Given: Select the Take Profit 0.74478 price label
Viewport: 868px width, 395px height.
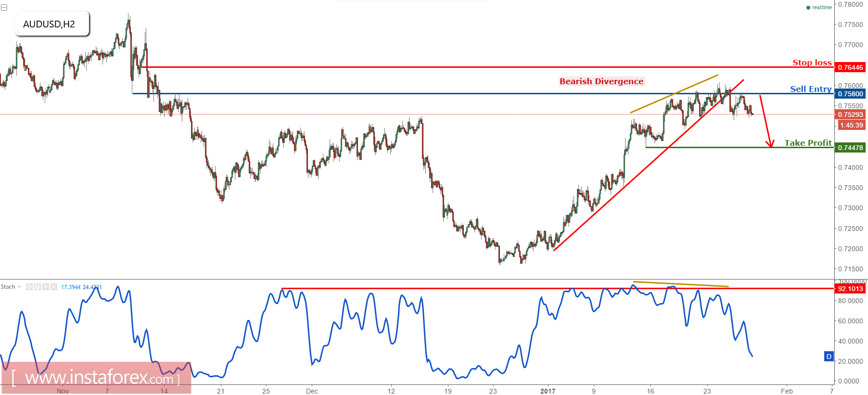Looking at the screenshot, I should coord(851,148).
